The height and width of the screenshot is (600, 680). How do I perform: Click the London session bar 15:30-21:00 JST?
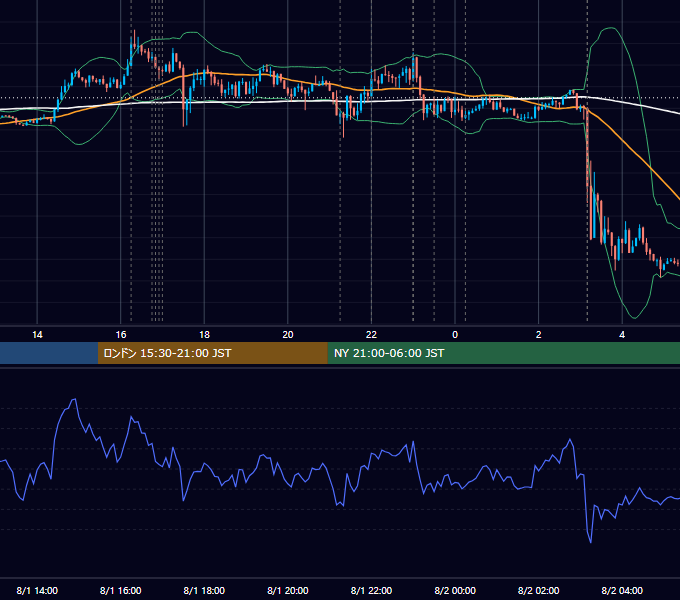212,353
